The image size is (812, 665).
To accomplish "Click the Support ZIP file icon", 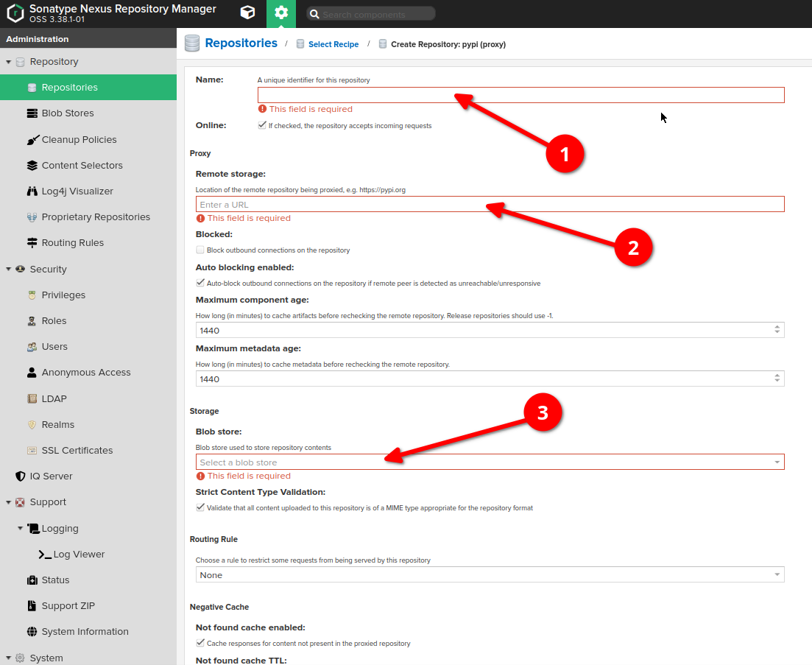I will tap(32, 605).
